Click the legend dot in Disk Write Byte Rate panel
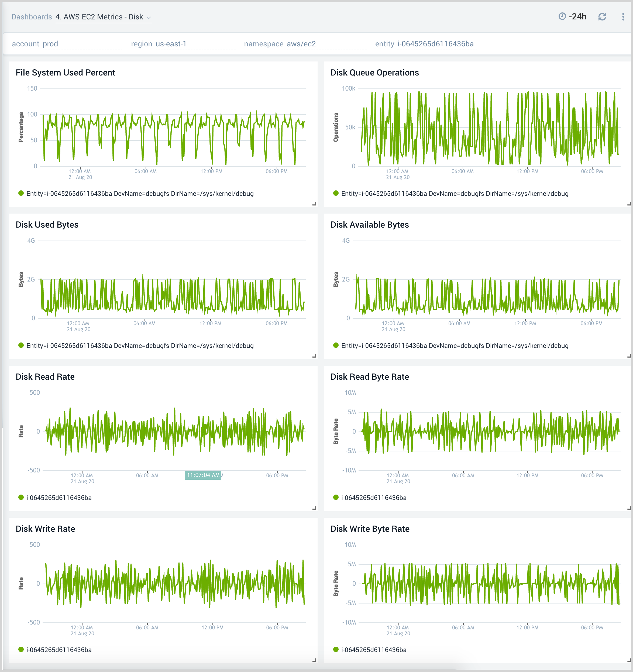The height and width of the screenshot is (672, 633). [335, 649]
